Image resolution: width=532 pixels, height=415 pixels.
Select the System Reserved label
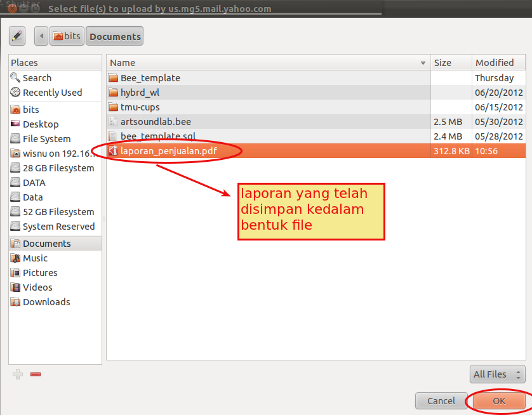click(x=58, y=226)
